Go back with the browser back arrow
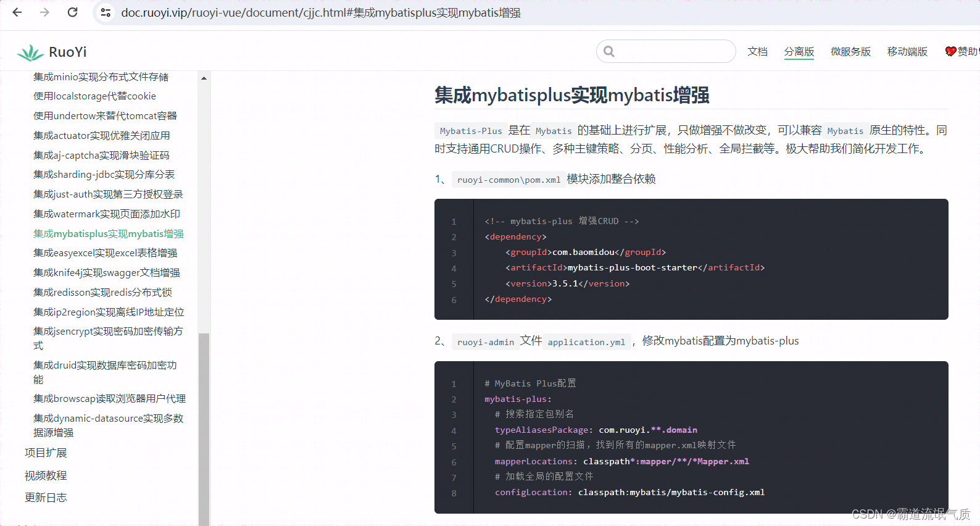Viewport: 980px width, 526px height. 17,12
